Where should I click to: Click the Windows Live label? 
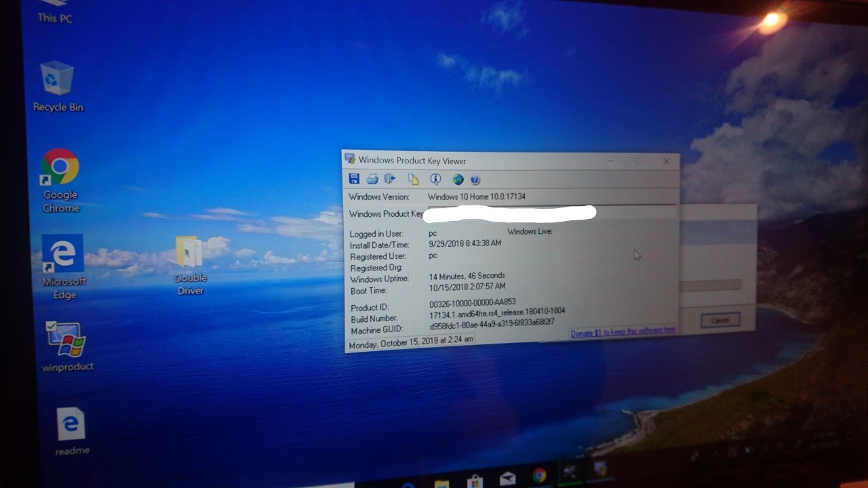point(530,231)
